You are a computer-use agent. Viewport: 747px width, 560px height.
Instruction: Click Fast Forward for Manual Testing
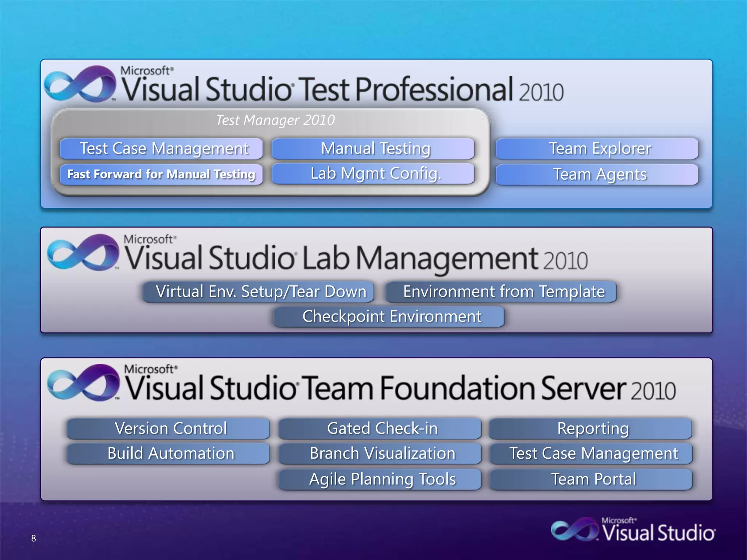[161, 174]
